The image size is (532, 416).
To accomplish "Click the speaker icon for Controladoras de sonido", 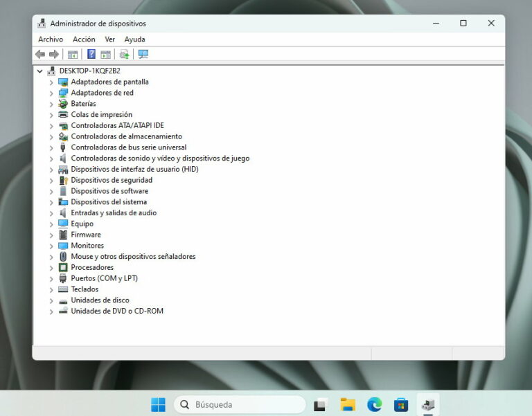I will [63, 159].
